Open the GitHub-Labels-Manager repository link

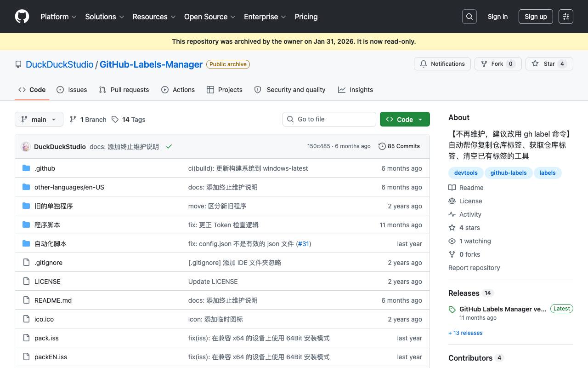coord(151,64)
